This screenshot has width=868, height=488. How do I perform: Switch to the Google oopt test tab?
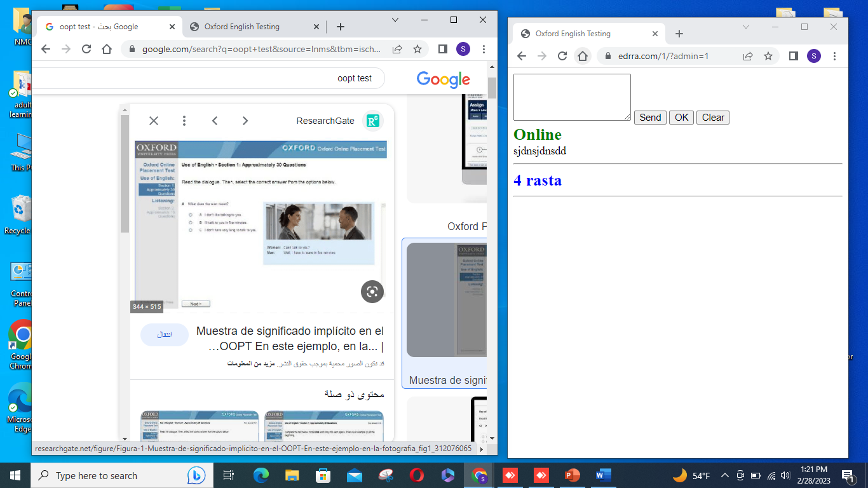(110, 27)
